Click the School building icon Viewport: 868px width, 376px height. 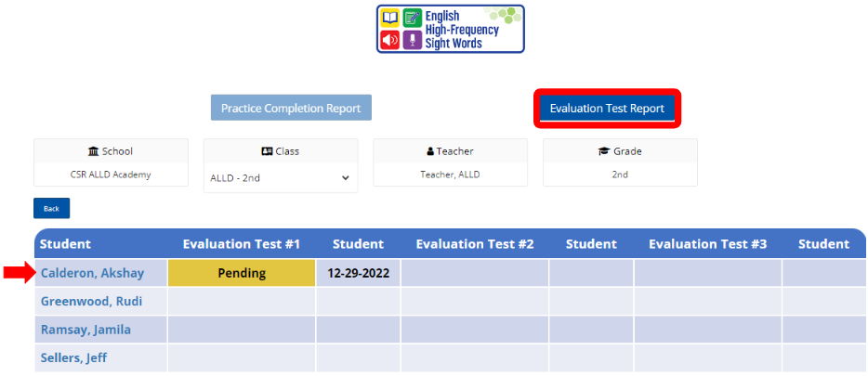[x=93, y=151]
